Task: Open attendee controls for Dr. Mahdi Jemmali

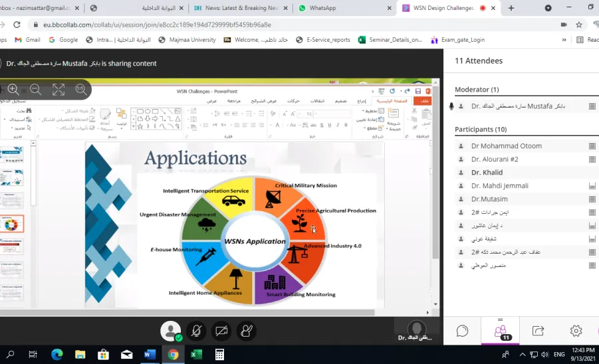Action: 592,186
